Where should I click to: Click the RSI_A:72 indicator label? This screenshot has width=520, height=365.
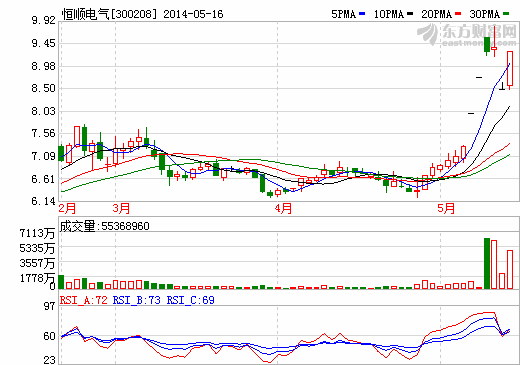[84, 300]
